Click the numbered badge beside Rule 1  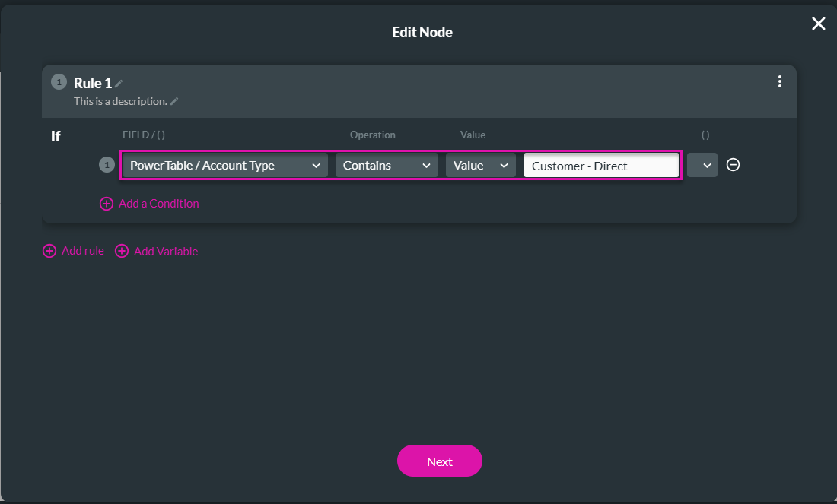coord(59,81)
